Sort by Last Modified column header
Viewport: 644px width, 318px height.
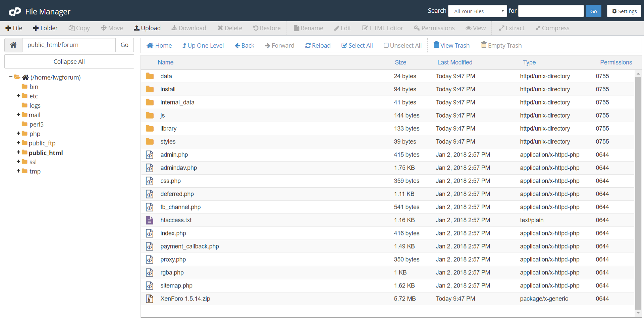click(455, 62)
